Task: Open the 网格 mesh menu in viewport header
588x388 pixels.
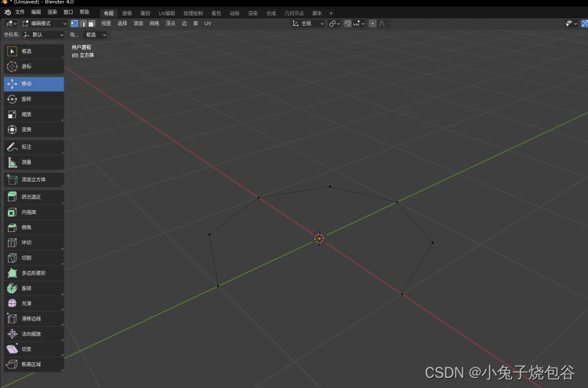Action: (x=154, y=24)
